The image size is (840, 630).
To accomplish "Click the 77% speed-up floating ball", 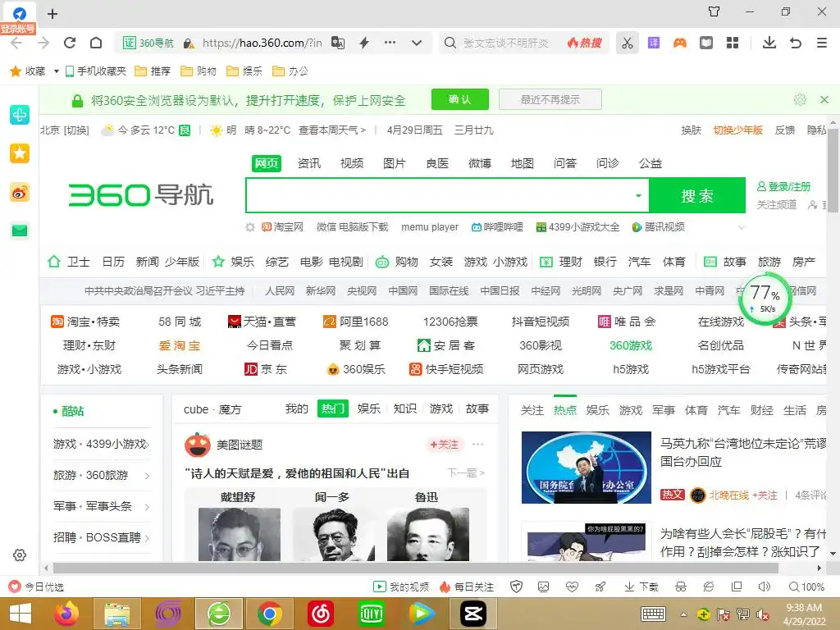I will [x=765, y=299].
